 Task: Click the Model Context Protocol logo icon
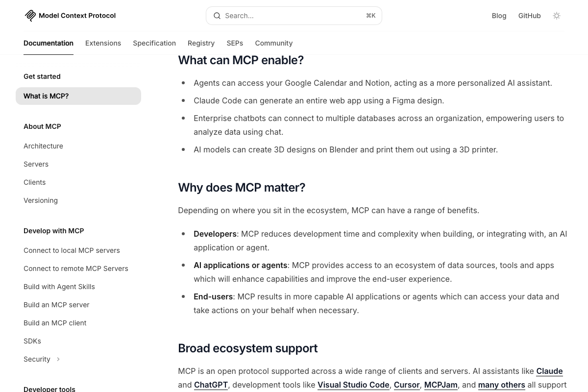[x=30, y=15]
